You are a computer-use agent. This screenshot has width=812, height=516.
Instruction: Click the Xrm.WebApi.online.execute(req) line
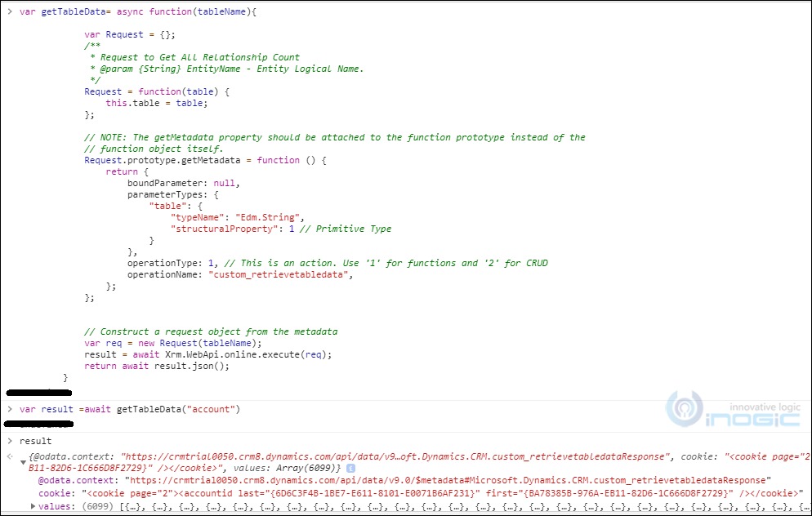[207, 354]
